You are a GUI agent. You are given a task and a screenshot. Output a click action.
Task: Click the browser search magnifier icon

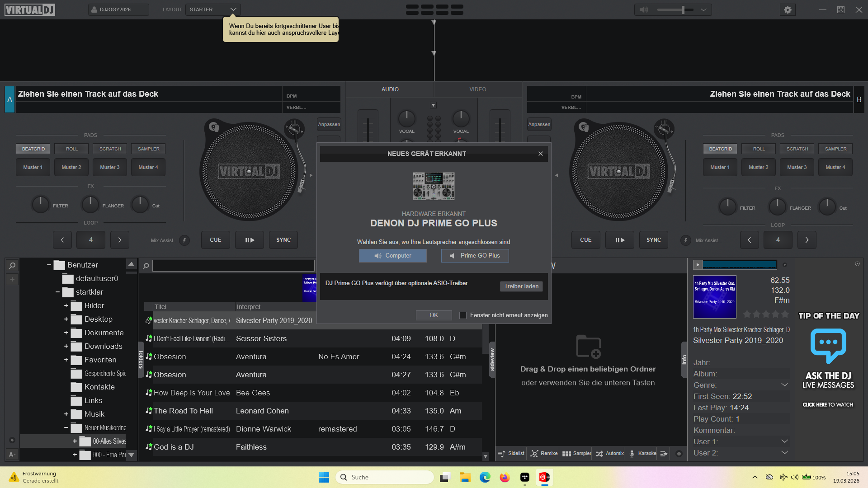coord(146,266)
